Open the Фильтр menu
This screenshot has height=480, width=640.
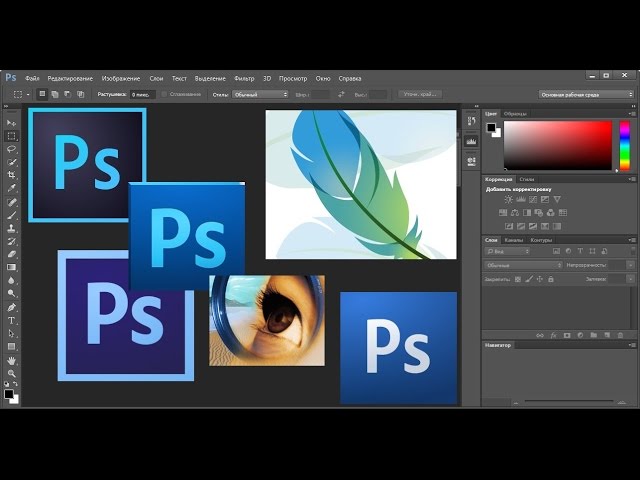coord(244,78)
